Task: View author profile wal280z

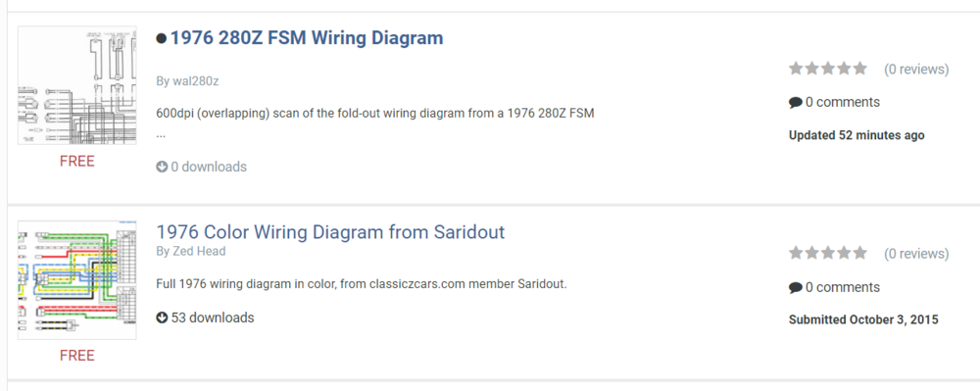Action: pyautogui.click(x=194, y=81)
